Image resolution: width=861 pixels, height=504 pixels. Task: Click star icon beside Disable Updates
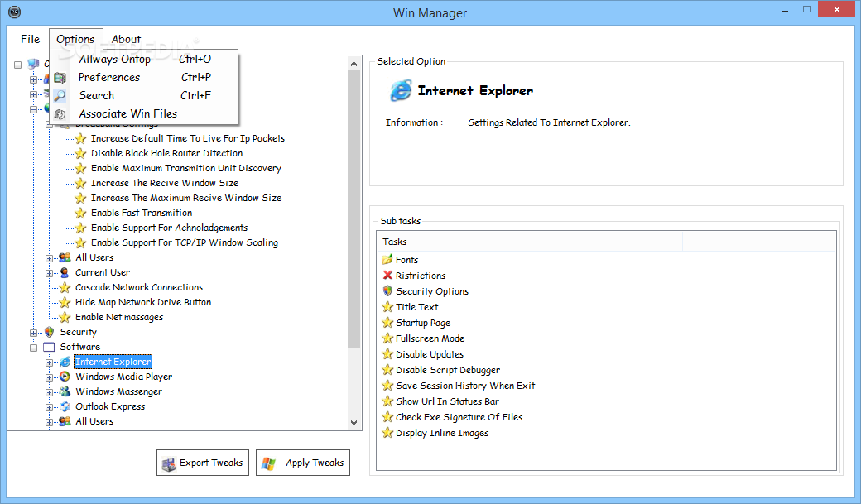point(387,353)
